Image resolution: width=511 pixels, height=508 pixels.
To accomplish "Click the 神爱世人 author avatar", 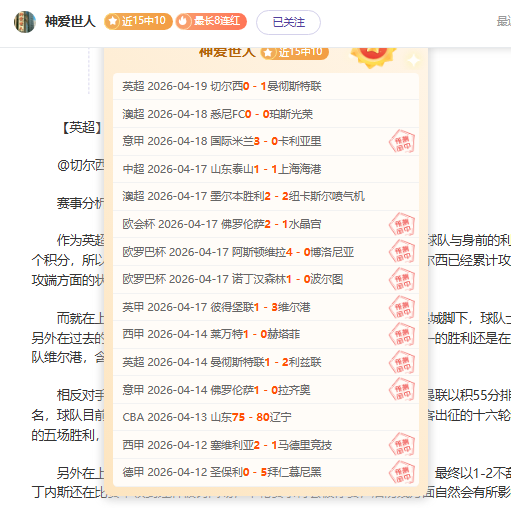I will point(25,22).
